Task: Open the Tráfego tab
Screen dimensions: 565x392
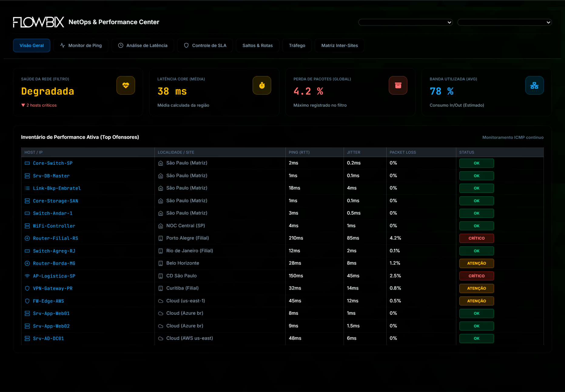Action: click(x=297, y=45)
